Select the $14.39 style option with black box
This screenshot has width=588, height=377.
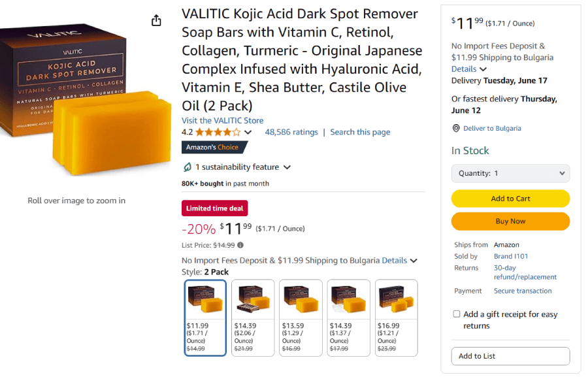253,318
